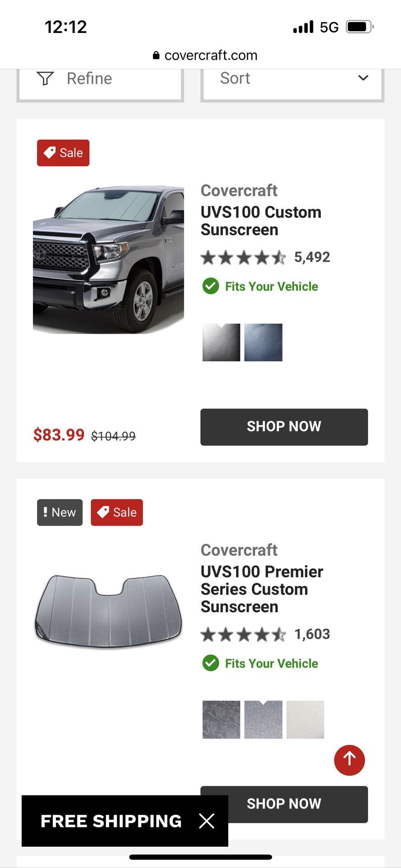Viewport: 401px width, 868px height.
Task: Tap the scroll-to-top red arrow button
Action: tap(349, 760)
